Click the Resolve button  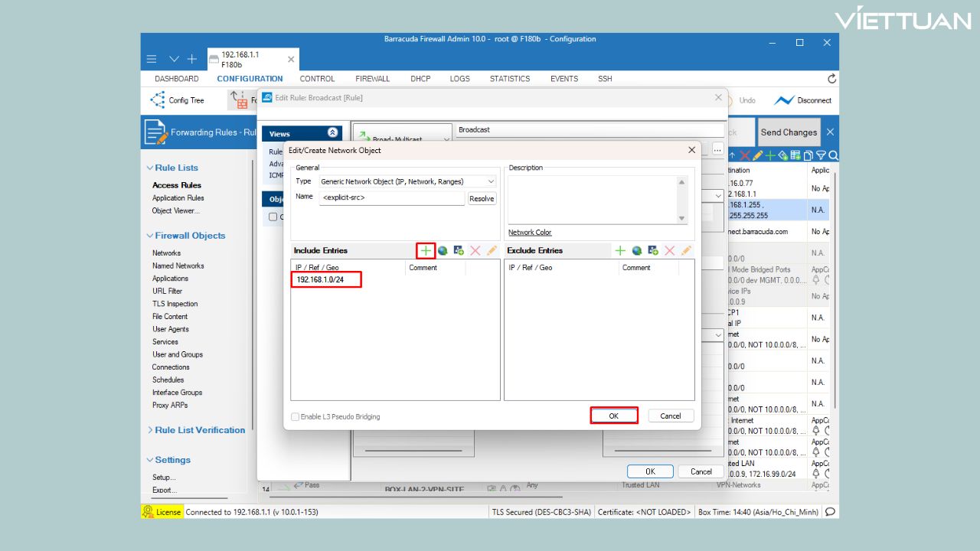click(x=482, y=198)
